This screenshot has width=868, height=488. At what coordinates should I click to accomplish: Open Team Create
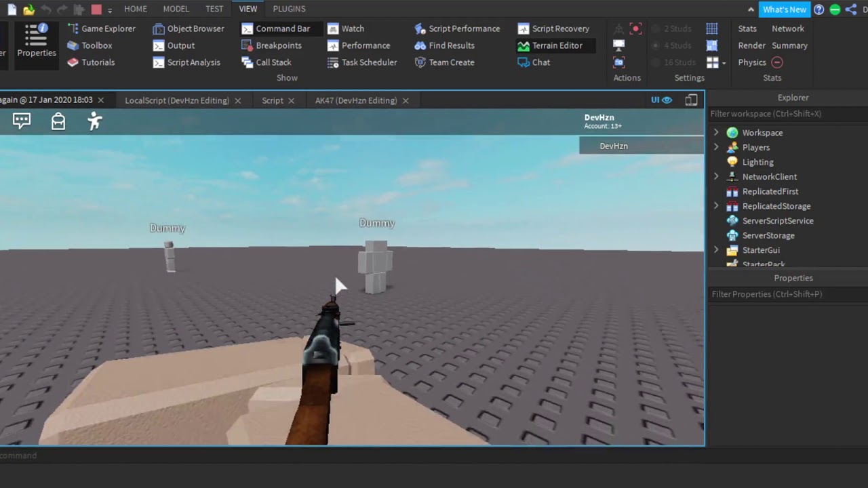[x=444, y=62]
